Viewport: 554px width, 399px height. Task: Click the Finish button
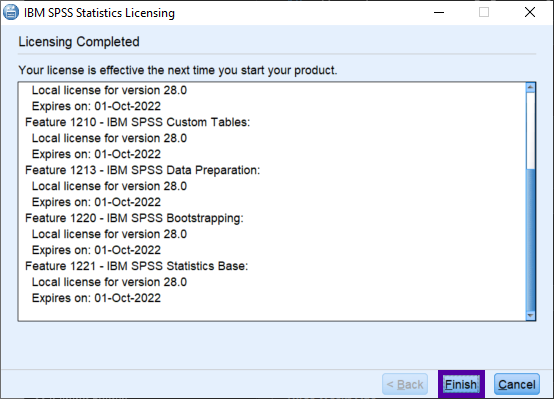tap(461, 384)
